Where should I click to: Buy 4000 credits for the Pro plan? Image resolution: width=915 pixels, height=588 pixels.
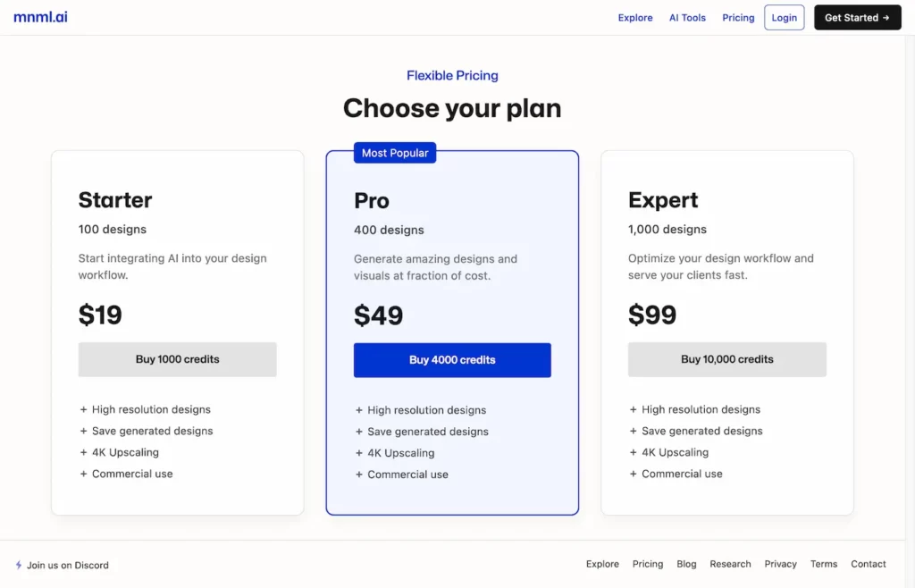pyautogui.click(x=452, y=359)
